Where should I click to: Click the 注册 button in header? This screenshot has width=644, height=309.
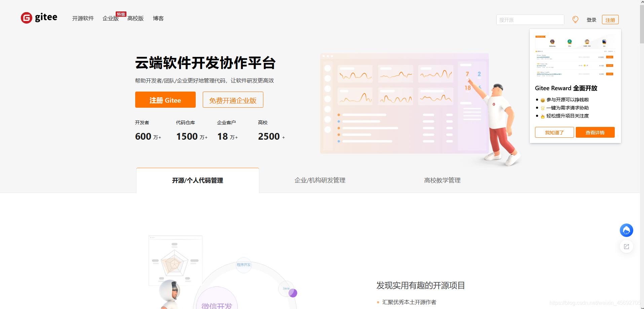[x=610, y=20]
